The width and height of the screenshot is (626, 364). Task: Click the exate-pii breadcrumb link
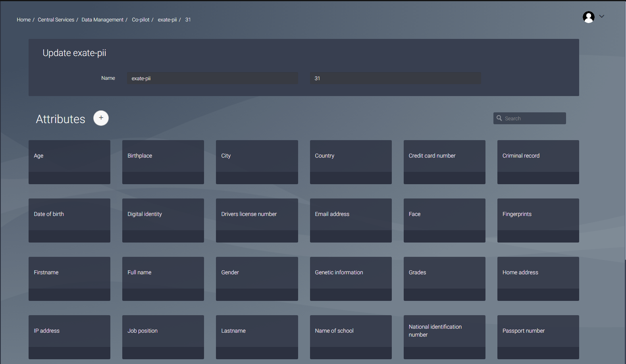pyautogui.click(x=167, y=20)
